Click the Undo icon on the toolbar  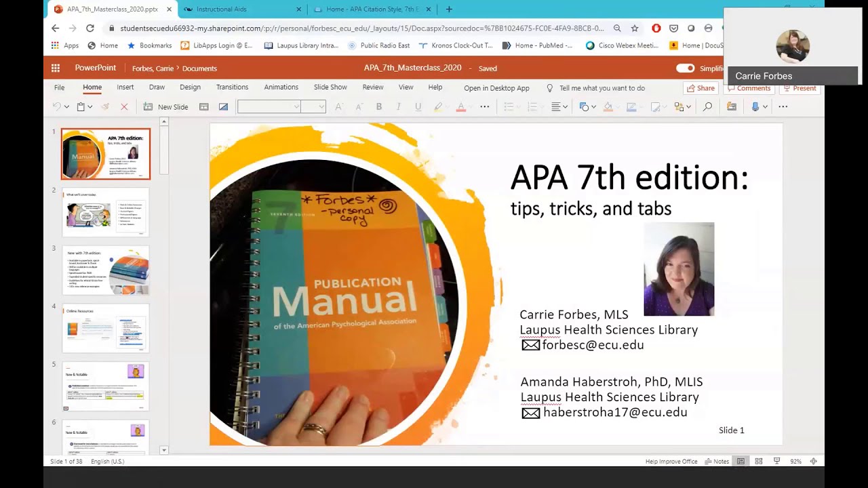(57, 106)
